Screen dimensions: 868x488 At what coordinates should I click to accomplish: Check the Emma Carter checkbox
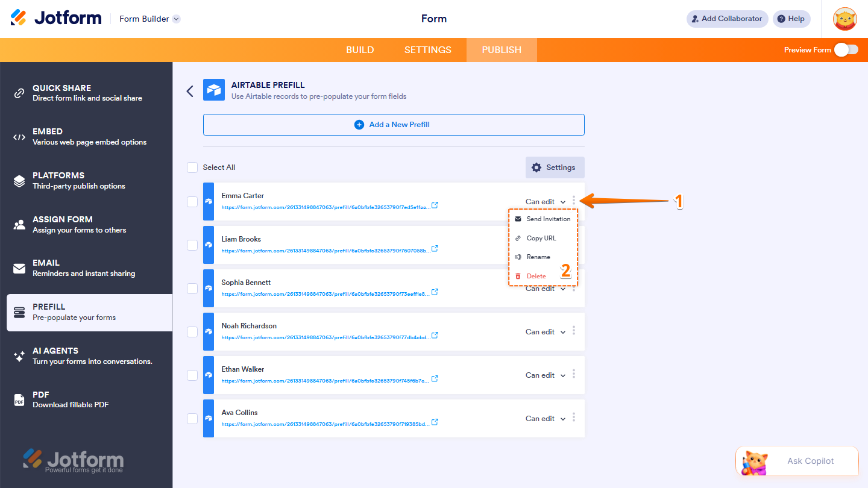coord(192,202)
